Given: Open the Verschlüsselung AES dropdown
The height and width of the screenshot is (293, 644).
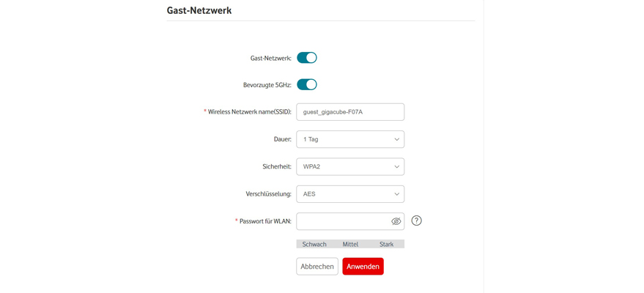Looking at the screenshot, I should [344, 194].
